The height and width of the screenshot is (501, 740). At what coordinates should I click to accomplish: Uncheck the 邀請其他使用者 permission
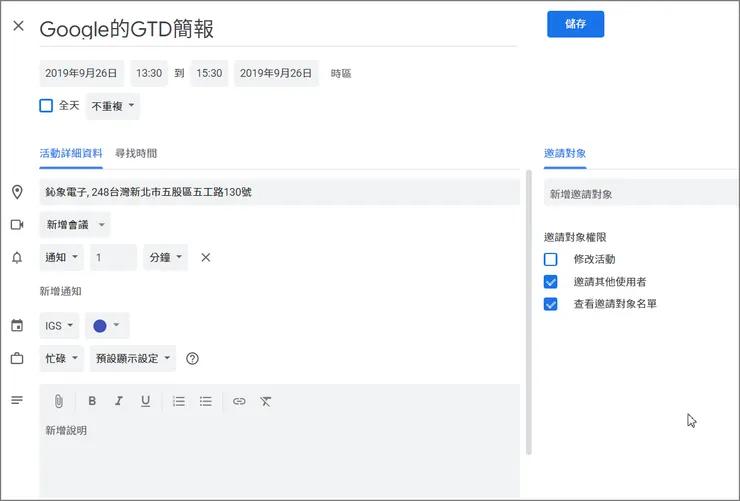(551, 282)
